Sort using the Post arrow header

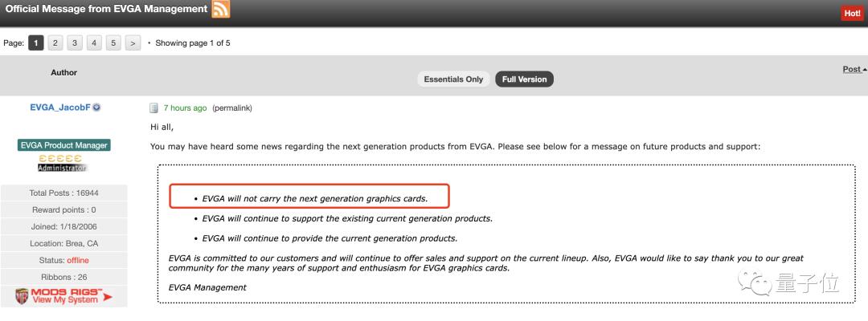click(x=854, y=69)
